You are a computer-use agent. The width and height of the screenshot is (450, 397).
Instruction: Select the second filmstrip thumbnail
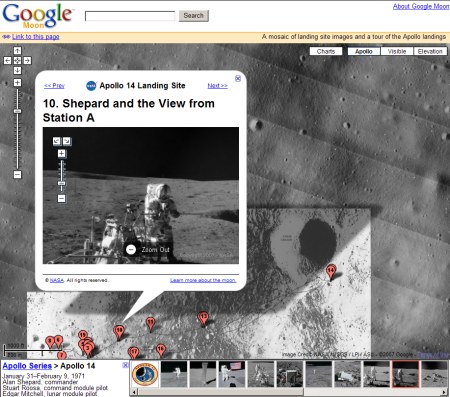pyautogui.click(x=174, y=374)
